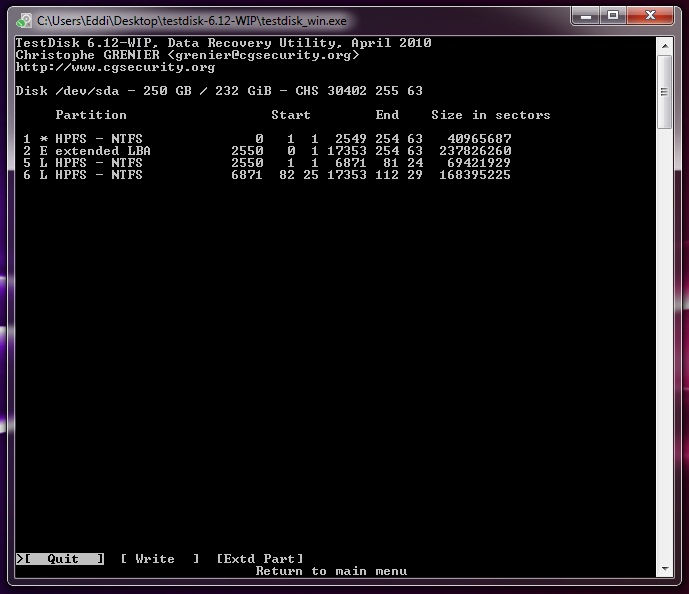Click the '2 E extended LBA' partition row

click(x=267, y=151)
